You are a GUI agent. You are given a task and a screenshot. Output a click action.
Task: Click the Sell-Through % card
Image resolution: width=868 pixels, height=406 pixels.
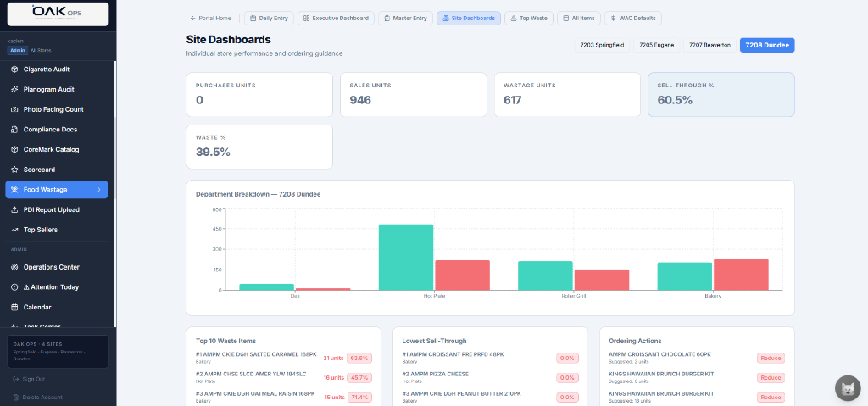pos(721,95)
